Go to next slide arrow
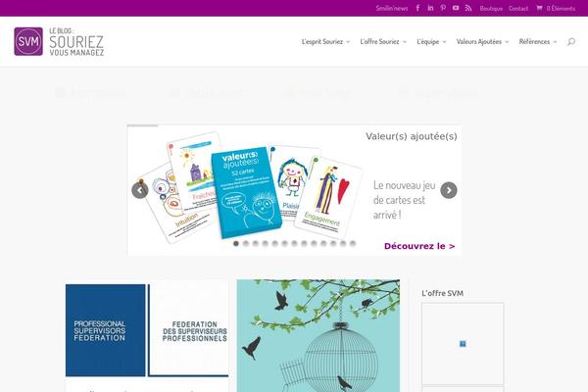Screen dimensions: 588x392 [449, 190]
